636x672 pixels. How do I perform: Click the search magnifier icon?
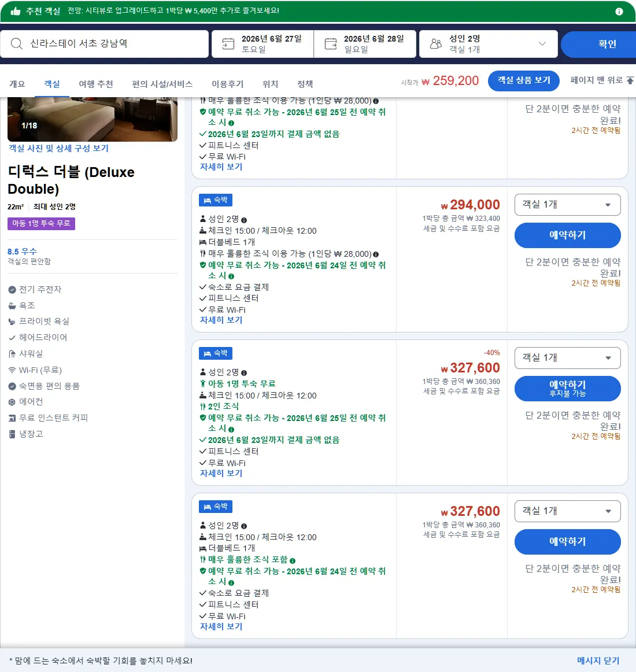16,44
